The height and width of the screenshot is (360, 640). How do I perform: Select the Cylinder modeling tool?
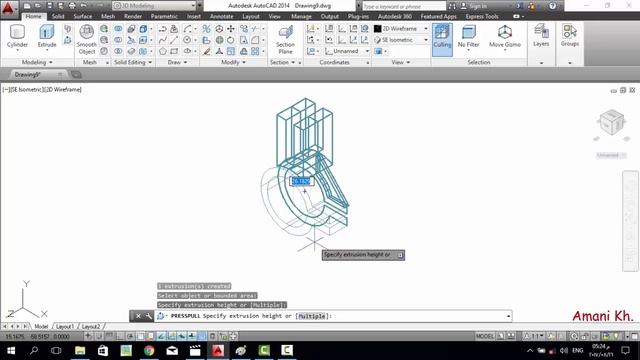pos(17,37)
